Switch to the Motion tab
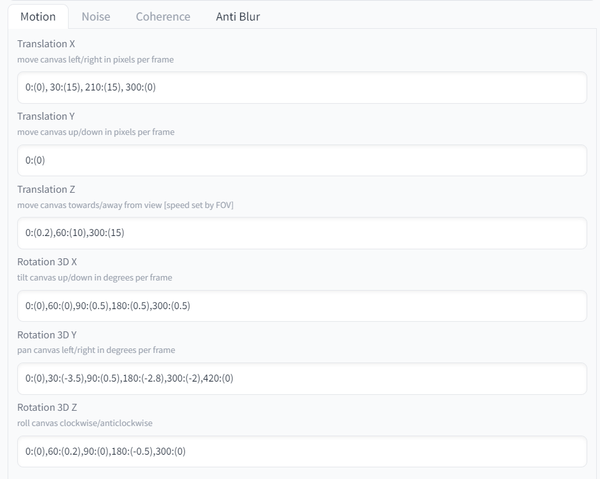600x479 pixels. click(x=38, y=16)
